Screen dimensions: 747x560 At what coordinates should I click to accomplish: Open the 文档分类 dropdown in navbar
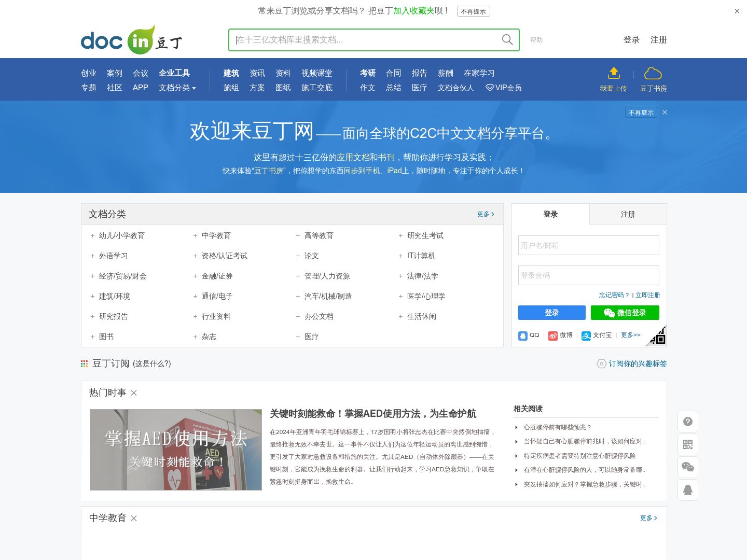click(x=177, y=88)
